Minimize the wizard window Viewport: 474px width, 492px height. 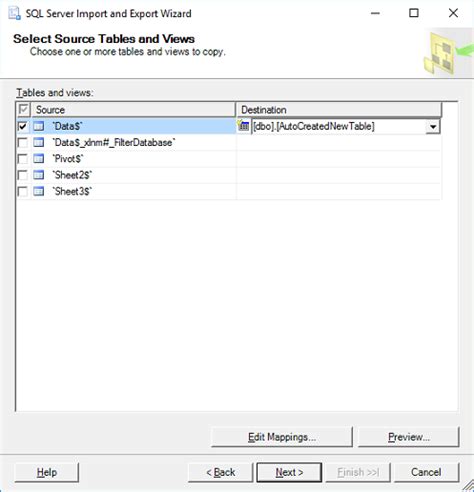[x=375, y=13]
